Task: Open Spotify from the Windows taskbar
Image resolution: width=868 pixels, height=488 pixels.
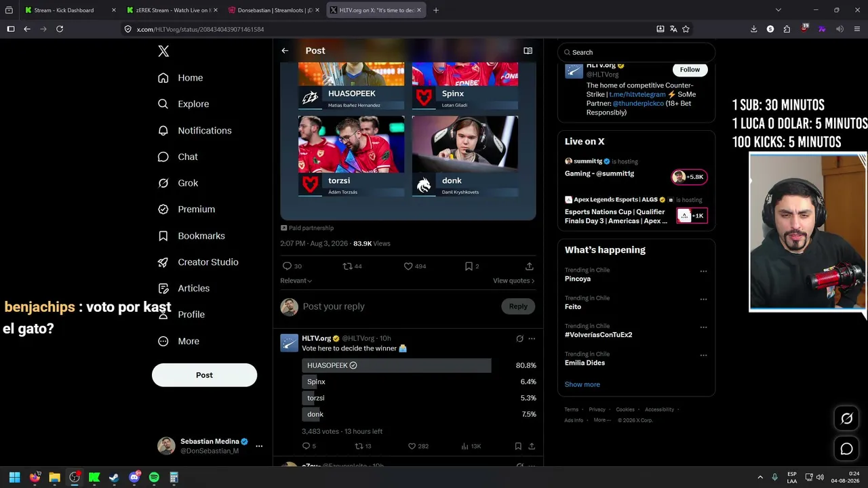Action: [x=154, y=478]
